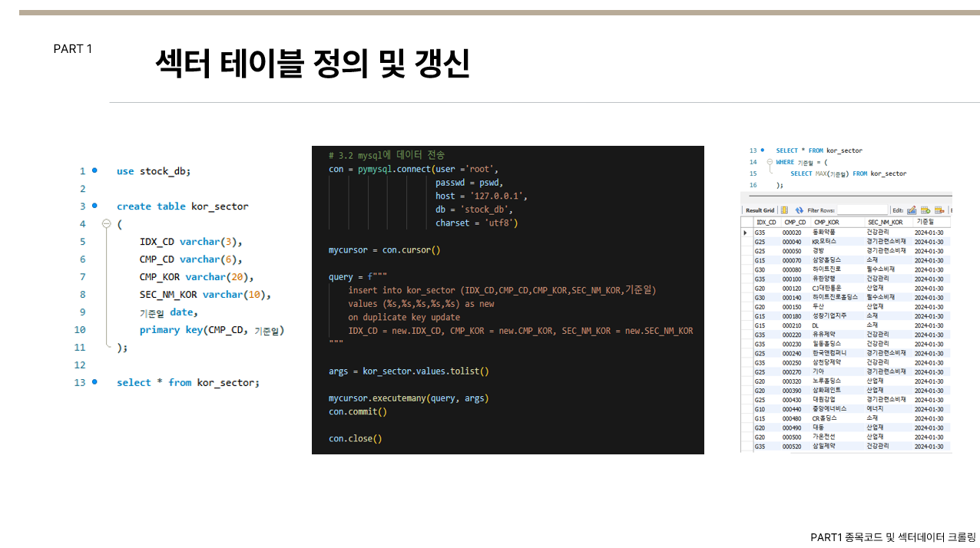Click 'create table kor_sector' on line 3
Viewport: 980px width, 548px height.
tap(183, 206)
